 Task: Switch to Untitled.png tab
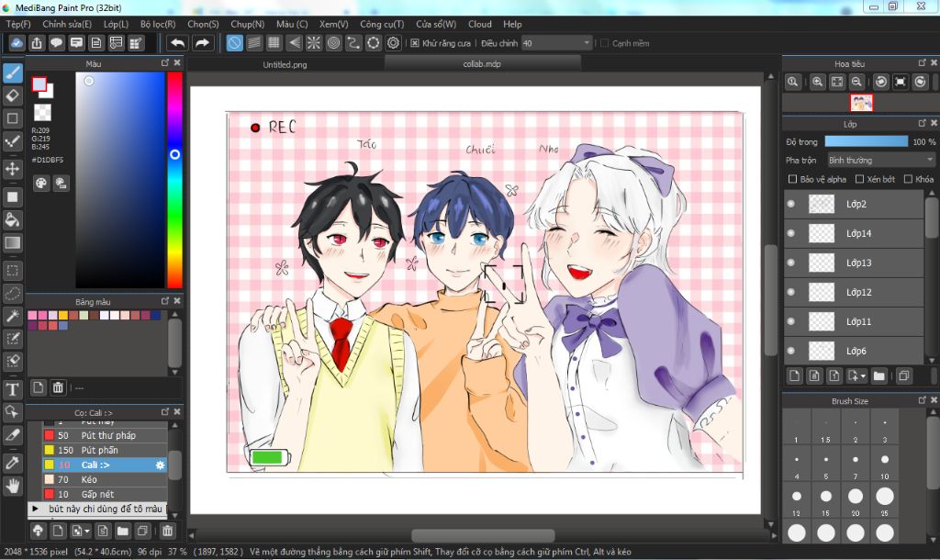[x=285, y=64]
